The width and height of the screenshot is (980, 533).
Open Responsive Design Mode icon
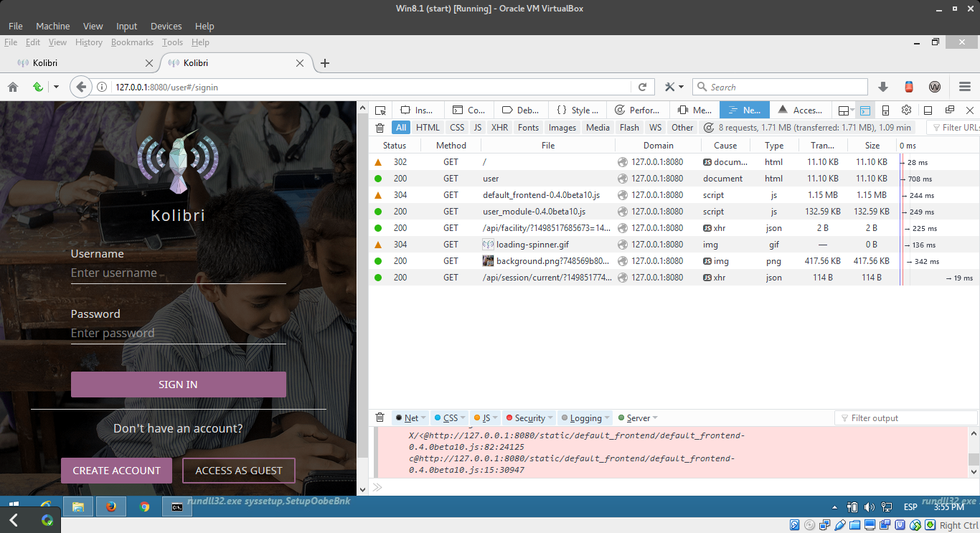[x=885, y=110]
